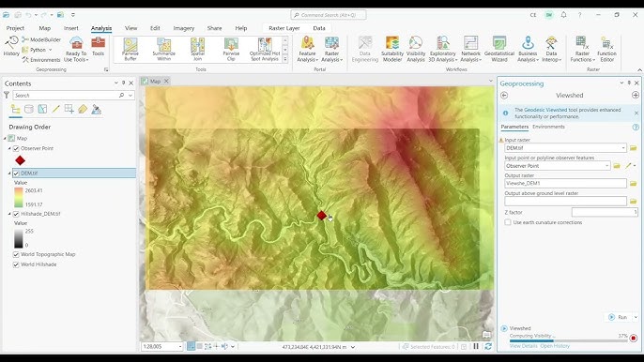Collapse the Observer Point layer
644x362 pixels.
click(x=9, y=148)
